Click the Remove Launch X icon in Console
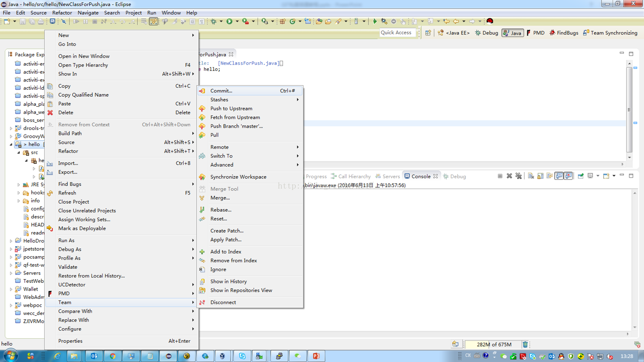644x362 pixels. coord(509,176)
